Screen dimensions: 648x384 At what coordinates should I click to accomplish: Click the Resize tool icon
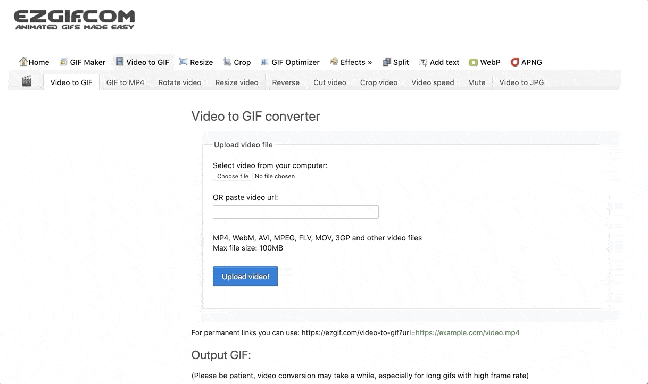point(183,62)
